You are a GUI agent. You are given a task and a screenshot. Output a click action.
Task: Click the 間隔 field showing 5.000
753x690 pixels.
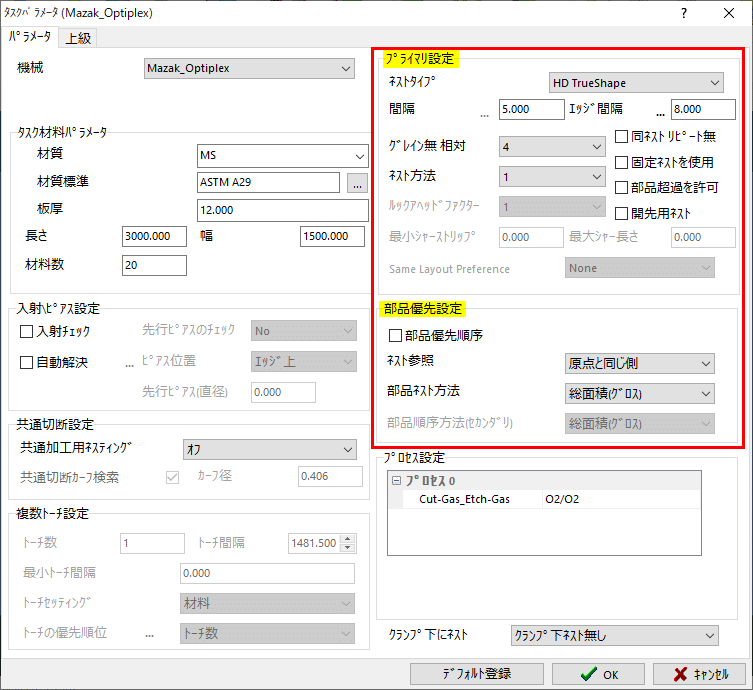(532, 109)
